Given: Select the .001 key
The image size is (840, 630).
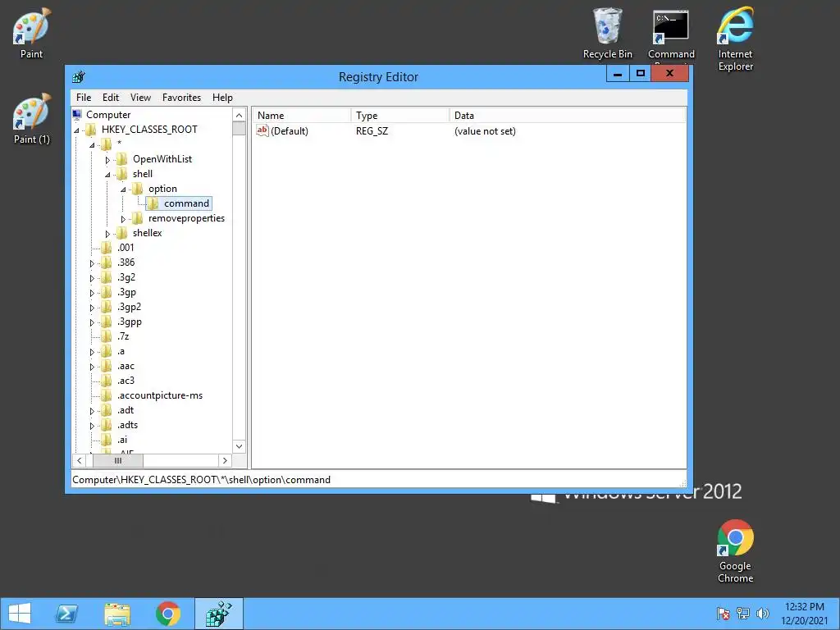Looking at the screenshot, I should click(x=126, y=248).
